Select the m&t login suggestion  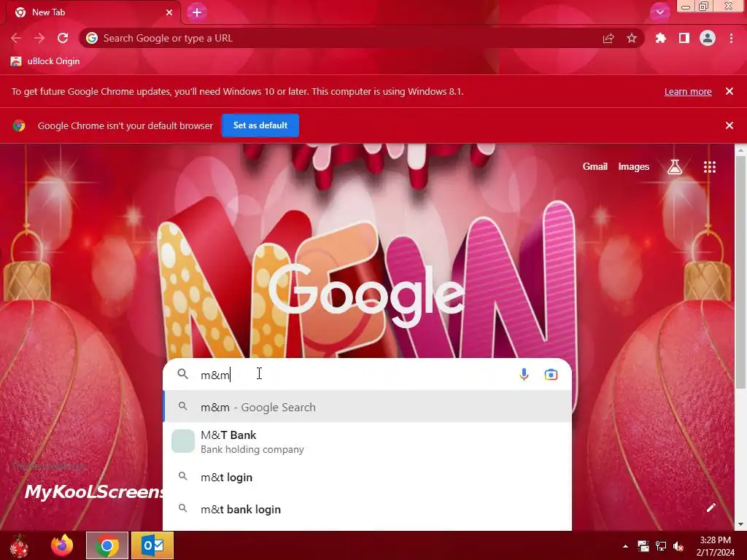[368, 477]
